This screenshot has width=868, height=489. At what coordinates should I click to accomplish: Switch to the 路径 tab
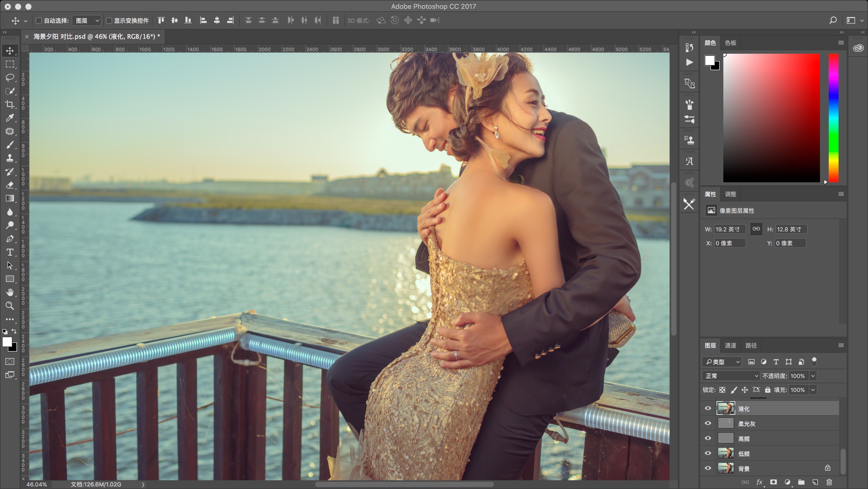751,345
